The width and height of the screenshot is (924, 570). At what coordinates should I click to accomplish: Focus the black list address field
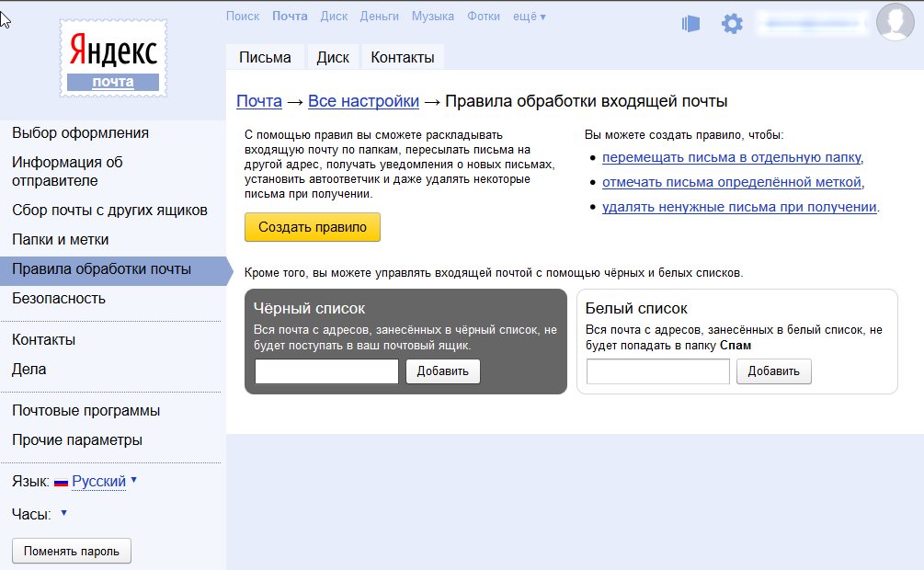tap(326, 371)
